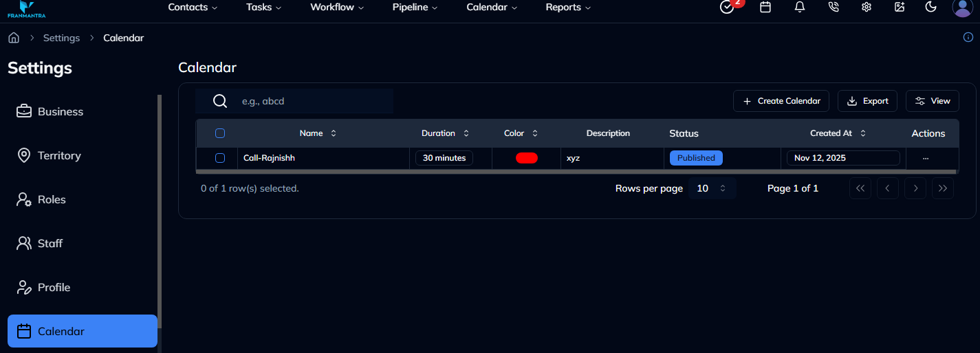
Task: Go to home via breadcrumb house icon
Action: [14, 38]
